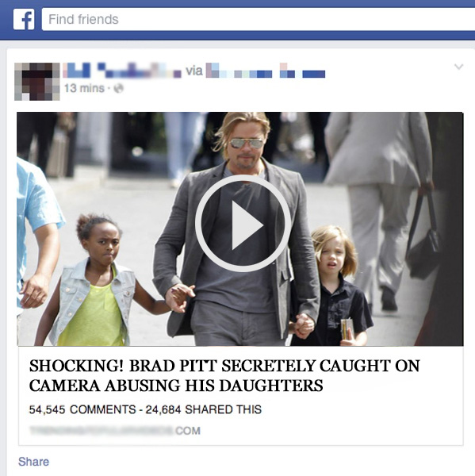Click the Facebook logo icon
Viewport: 475px width, 476px height.
coord(24,19)
